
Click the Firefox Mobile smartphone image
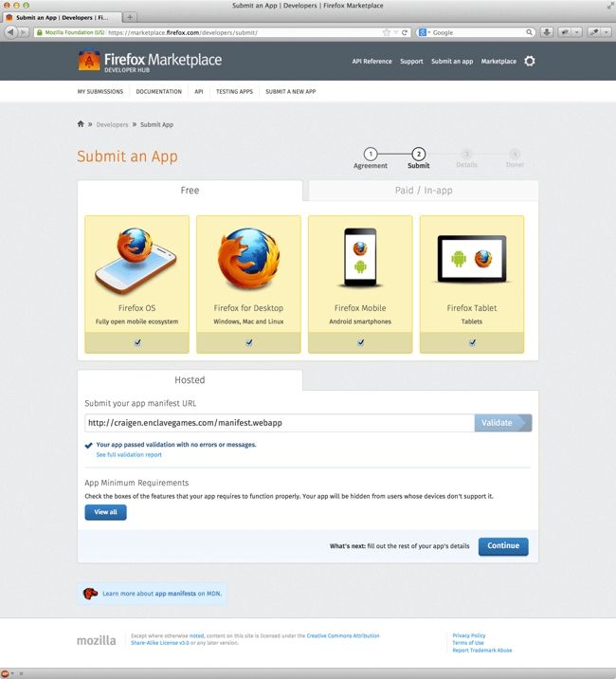pyautogui.click(x=360, y=257)
